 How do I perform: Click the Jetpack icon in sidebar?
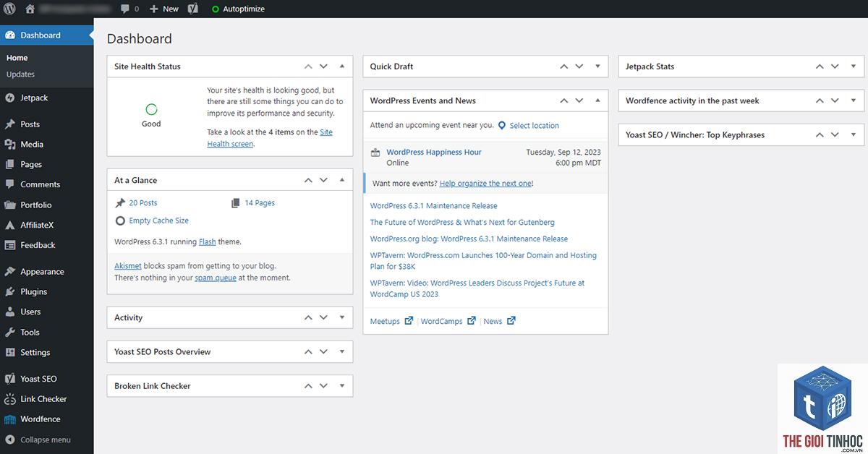pos(9,98)
